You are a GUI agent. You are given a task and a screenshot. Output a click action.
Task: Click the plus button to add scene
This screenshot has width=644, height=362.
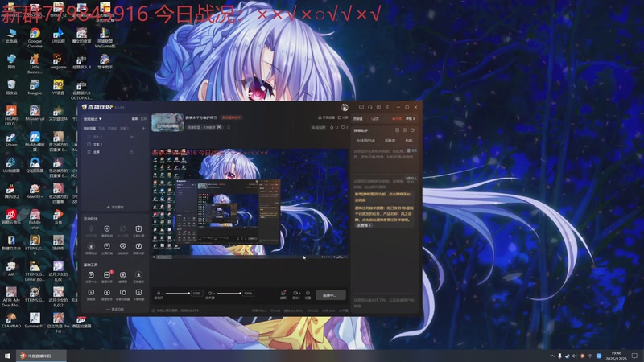tap(143, 129)
